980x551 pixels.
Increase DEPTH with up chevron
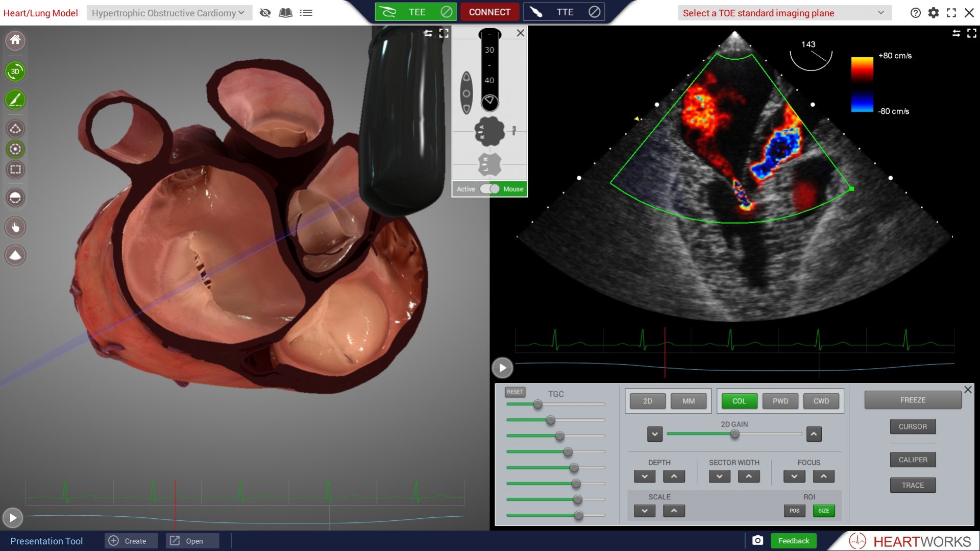pos(674,476)
